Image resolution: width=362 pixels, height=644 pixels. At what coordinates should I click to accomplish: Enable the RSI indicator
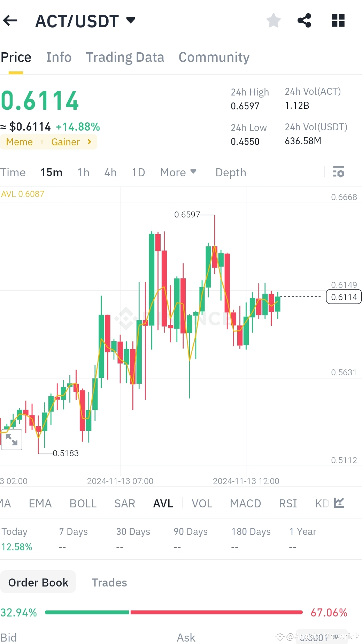(287, 503)
